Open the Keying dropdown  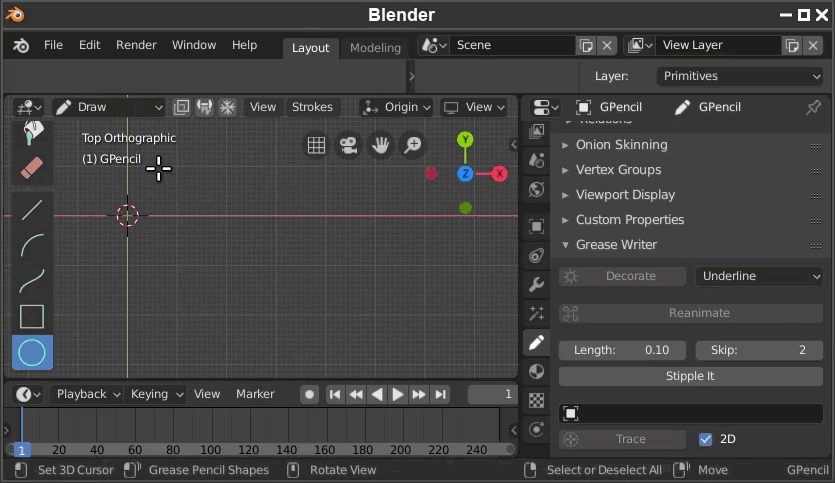click(155, 394)
